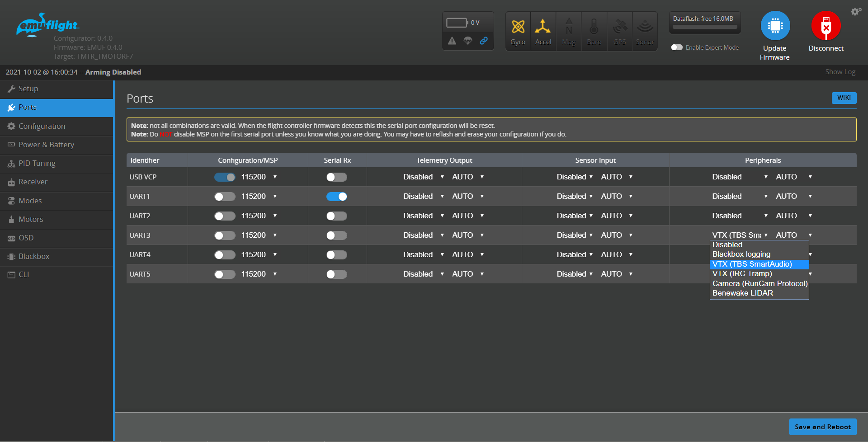Disable Serial Rx on UART1
Screen dimensions: 868x442
[337, 197]
